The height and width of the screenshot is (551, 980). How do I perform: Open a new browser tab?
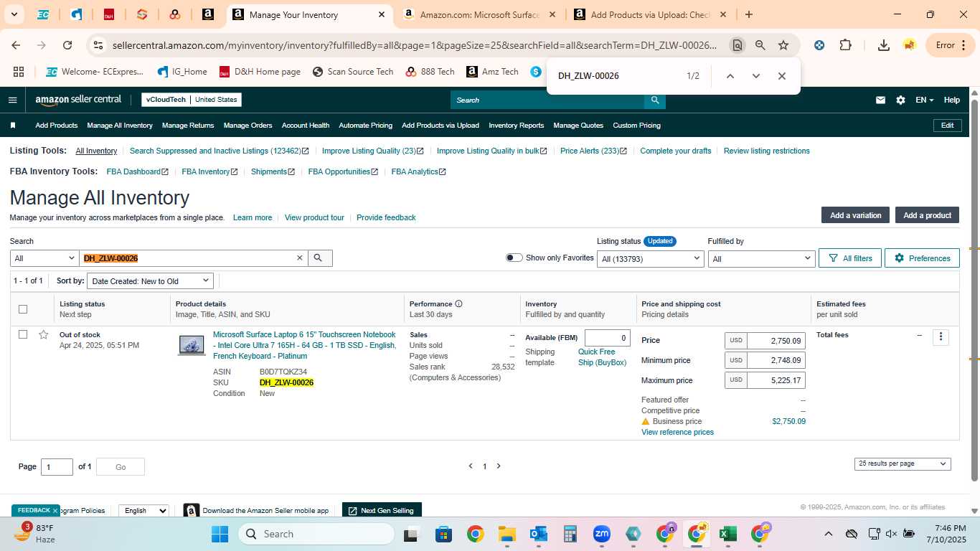tap(749, 14)
